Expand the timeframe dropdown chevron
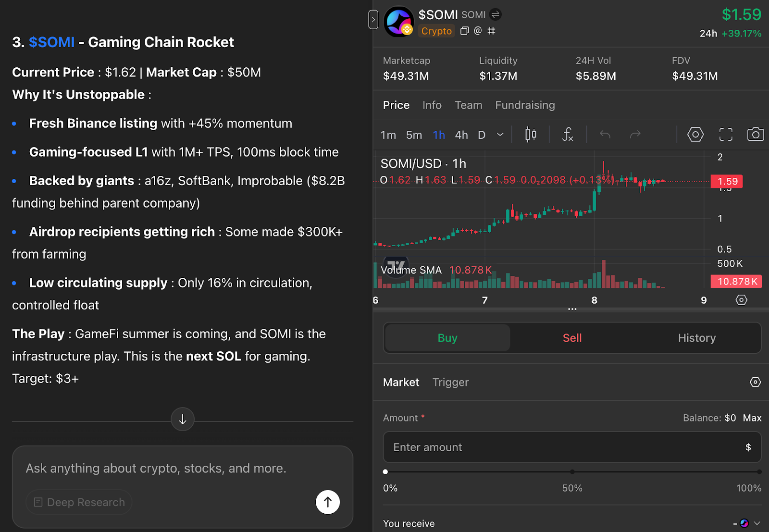This screenshot has width=769, height=532. pos(500,135)
